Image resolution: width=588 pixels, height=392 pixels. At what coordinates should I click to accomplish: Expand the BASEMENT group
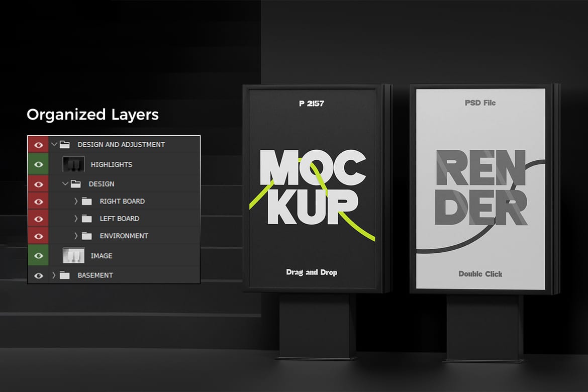point(54,275)
